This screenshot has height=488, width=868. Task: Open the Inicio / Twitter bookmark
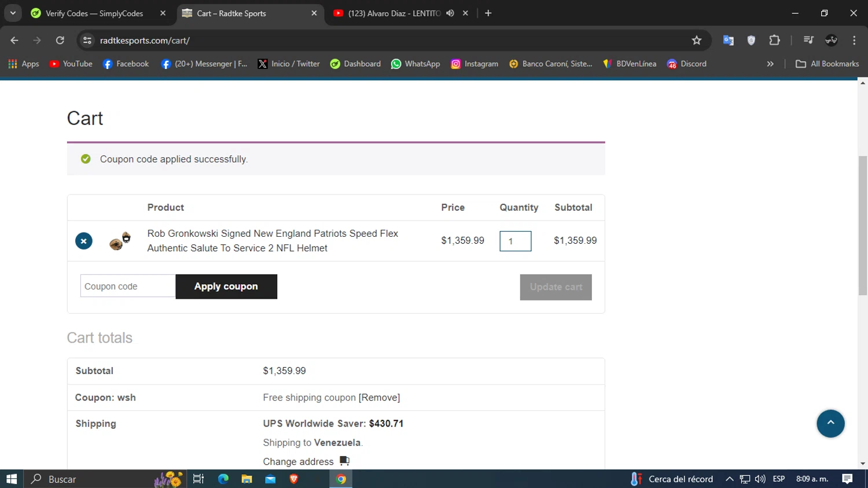289,64
